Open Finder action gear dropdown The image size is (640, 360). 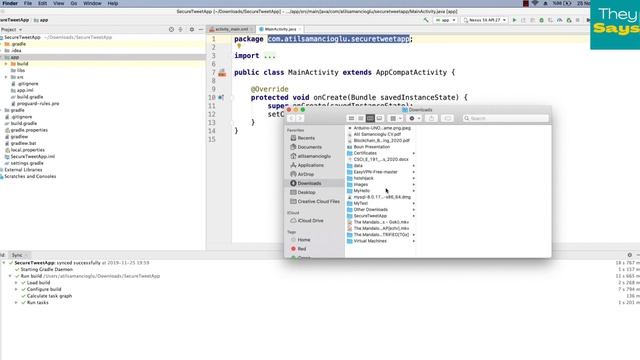click(x=414, y=118)
